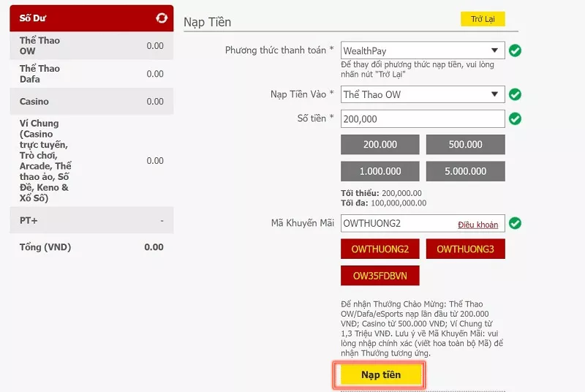Click green checkmark beside Nạp Tiền Vào field
This screenshot has width=585, height=392.
pos(515,94)
